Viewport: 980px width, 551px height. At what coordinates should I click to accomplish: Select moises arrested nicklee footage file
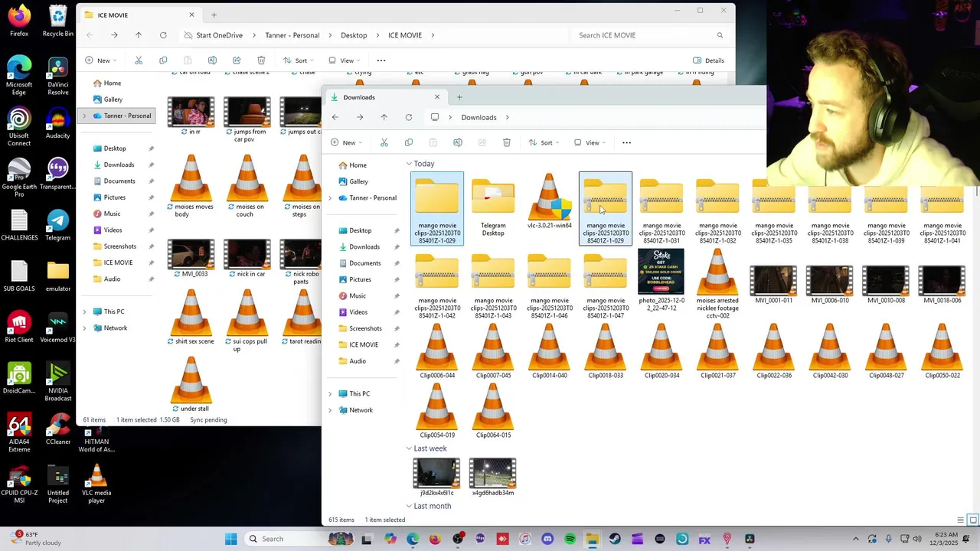click(x=717, y=285)
